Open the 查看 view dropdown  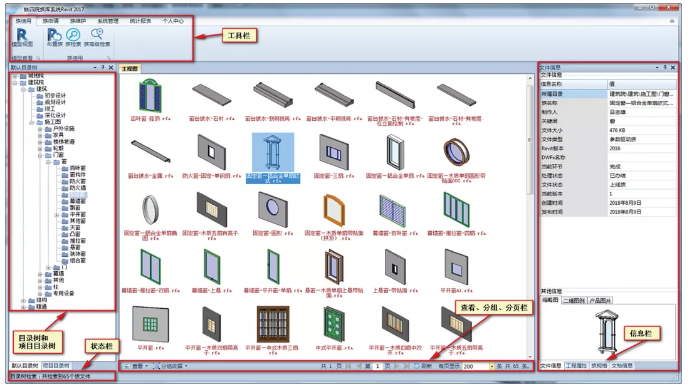[136, 366]
